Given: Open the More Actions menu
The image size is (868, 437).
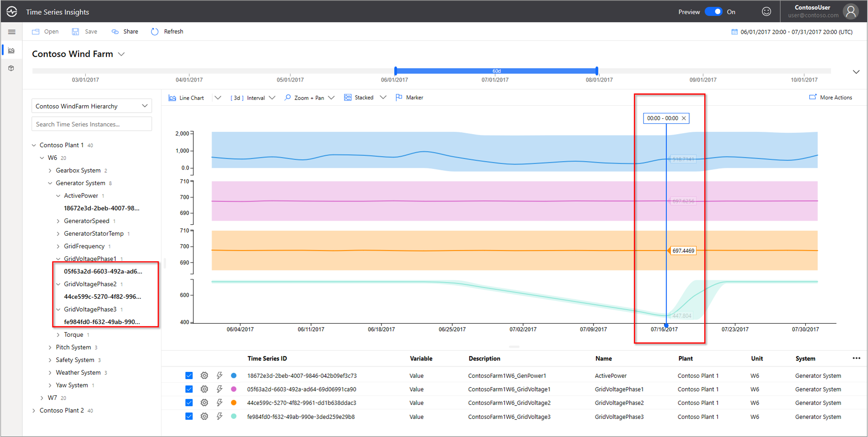Looking at the screenshot, I should tap(831, 98).
